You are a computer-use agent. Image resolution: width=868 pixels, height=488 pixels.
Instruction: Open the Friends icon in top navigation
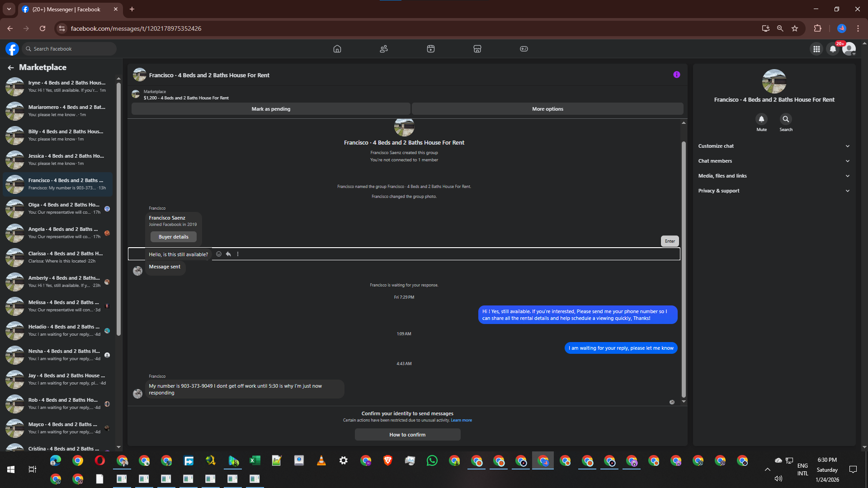[x=384, y=49]
